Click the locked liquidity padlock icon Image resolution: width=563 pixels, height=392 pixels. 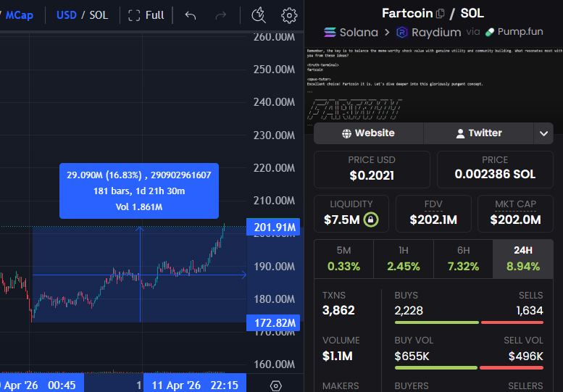(x=370, y=220)
